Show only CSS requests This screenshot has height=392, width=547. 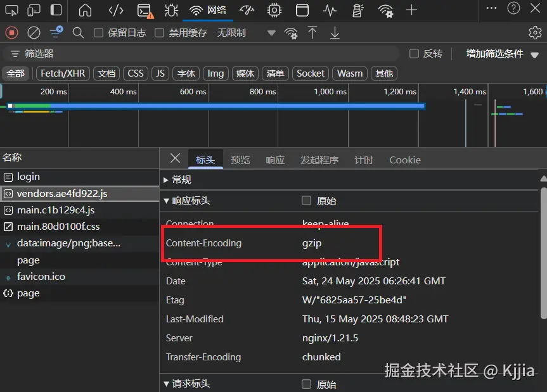coord(135,73)
